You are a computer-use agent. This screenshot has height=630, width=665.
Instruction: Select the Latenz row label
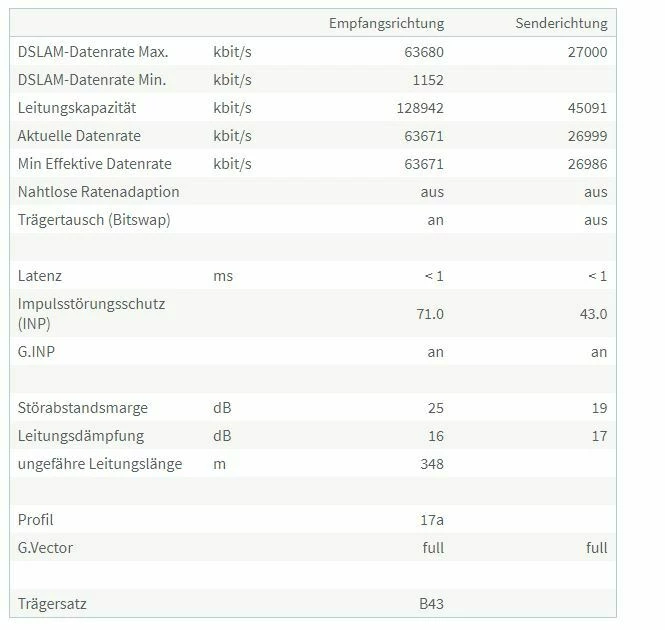coord(40,276)
